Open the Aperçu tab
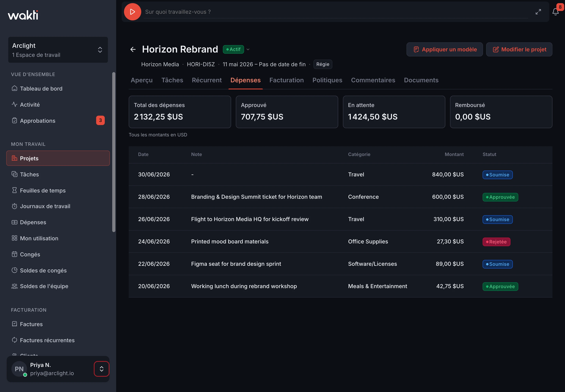565x392 pixels. pos(142,80)
